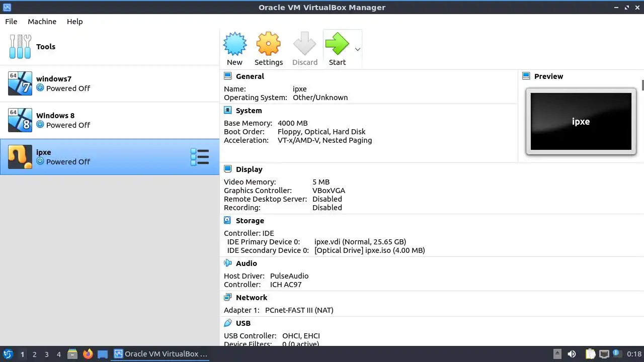
Task: Click the OHCI, EHCI USB controller value
Action: click(301, 336)
